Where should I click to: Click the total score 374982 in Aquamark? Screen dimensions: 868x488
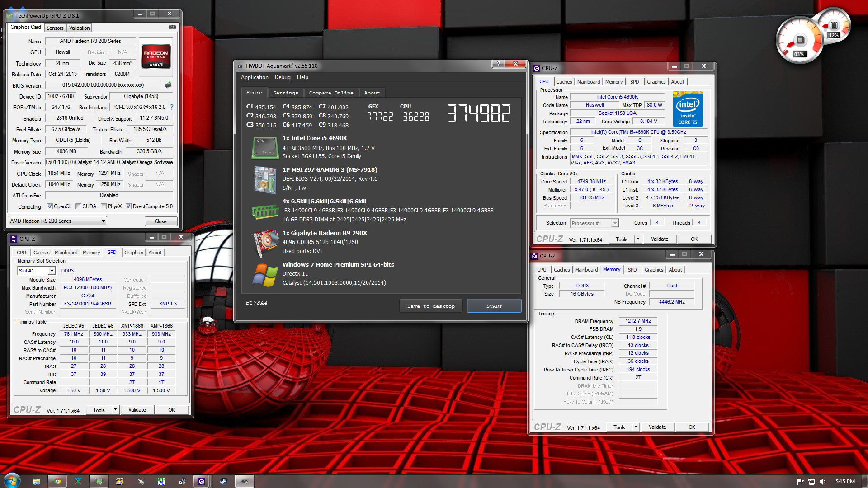tap(479, 113)
